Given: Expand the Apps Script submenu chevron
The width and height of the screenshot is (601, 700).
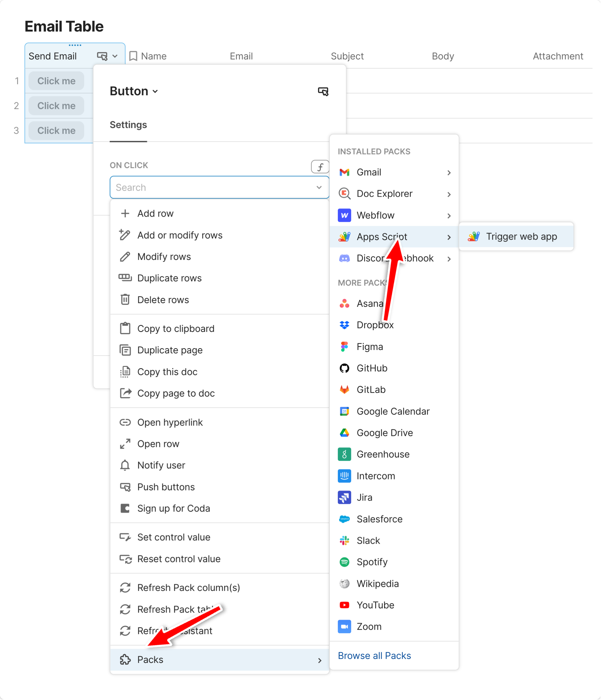Looking at the screenshot, I should pyautogui.click(x=449, y=237).
